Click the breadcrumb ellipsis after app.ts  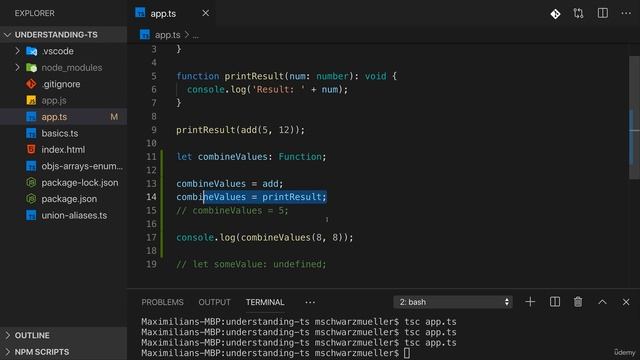click(196, 36)
